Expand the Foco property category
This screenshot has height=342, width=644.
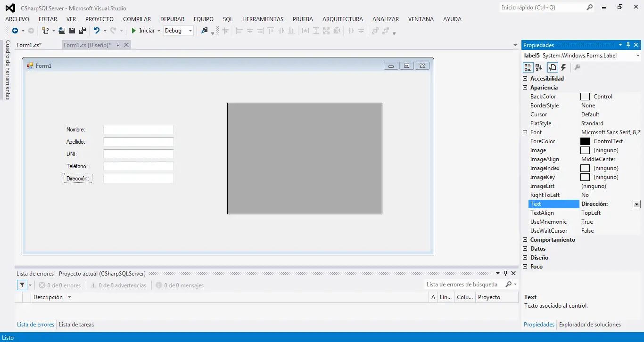click(x=525, y=267)
